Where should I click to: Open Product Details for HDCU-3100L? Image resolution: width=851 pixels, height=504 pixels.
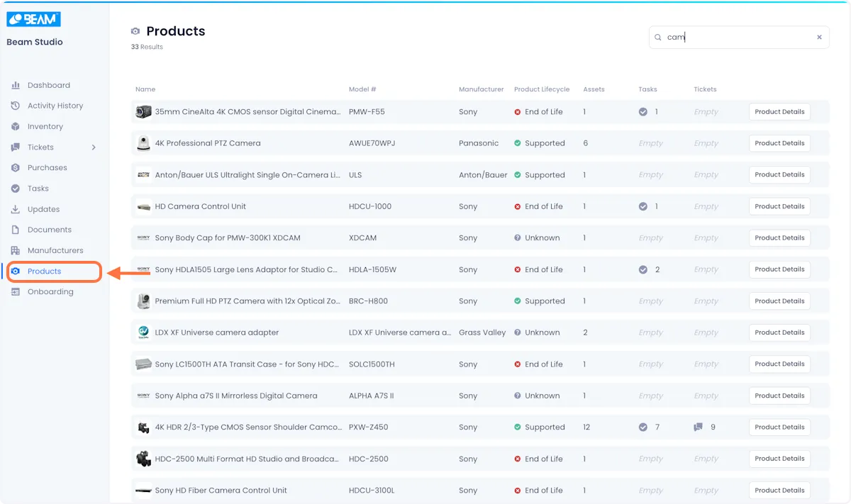(x=779, y=491)
